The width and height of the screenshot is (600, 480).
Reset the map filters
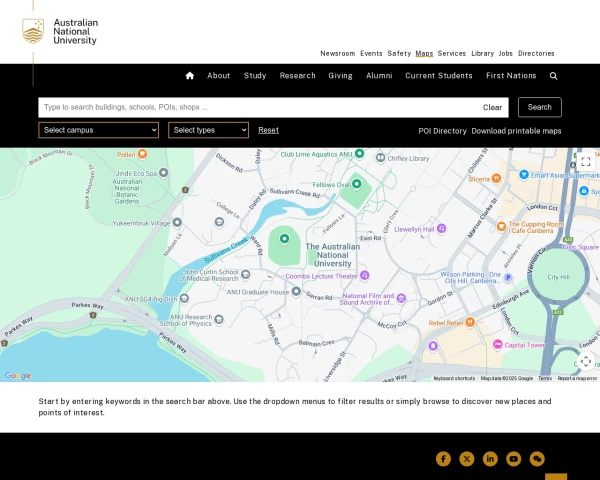(x=268, y=130)
